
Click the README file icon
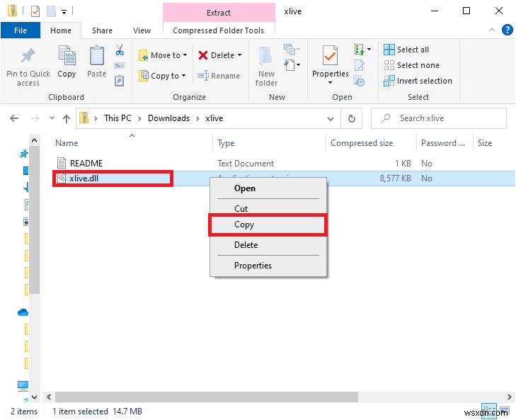[x=62, y=163]
